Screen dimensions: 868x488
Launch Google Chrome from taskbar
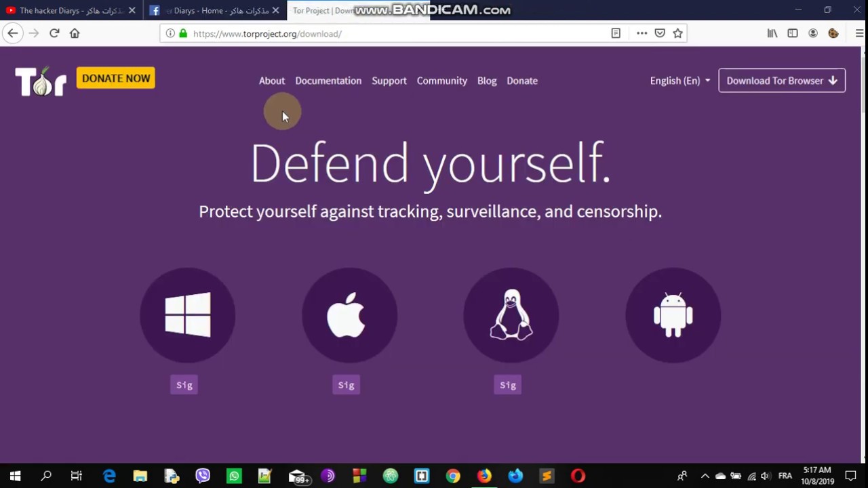[453, 476]
